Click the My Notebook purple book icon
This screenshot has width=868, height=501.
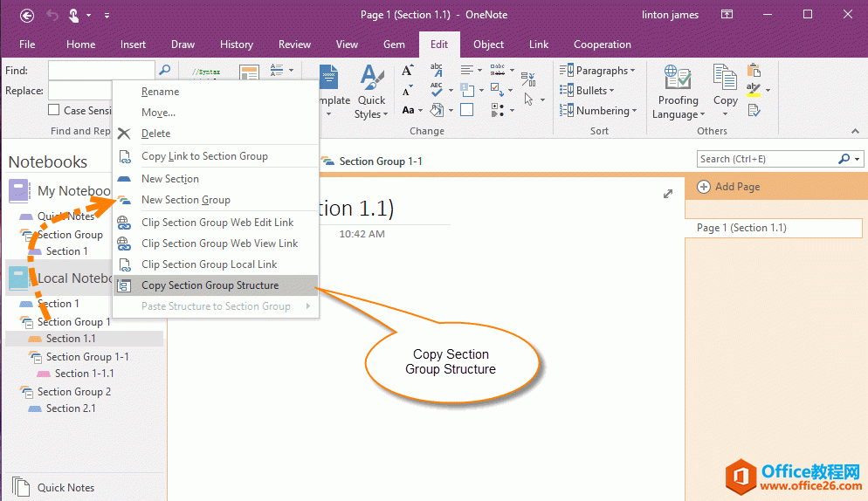[19, 191]
